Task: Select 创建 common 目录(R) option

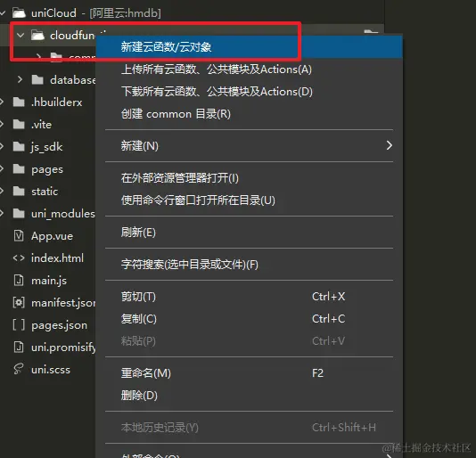Action: pyautogui.click(x=250, y=114)
